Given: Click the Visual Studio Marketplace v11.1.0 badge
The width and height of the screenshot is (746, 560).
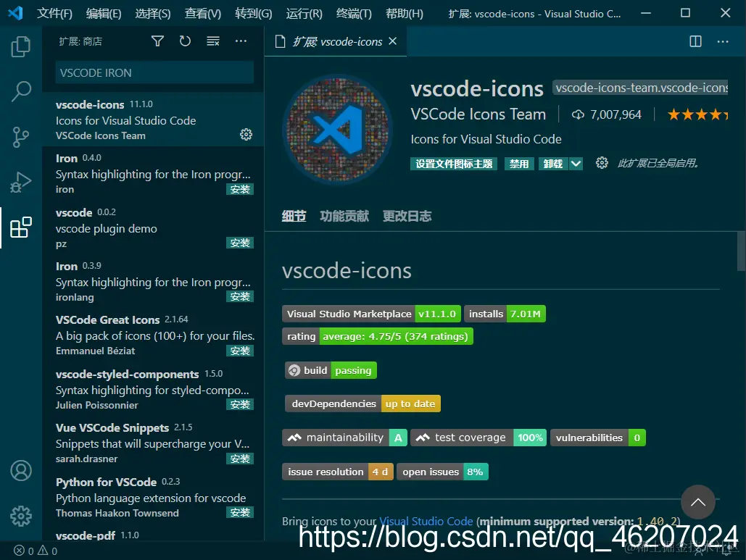Looking at the screenshot, I should click(x=371, y=314).
